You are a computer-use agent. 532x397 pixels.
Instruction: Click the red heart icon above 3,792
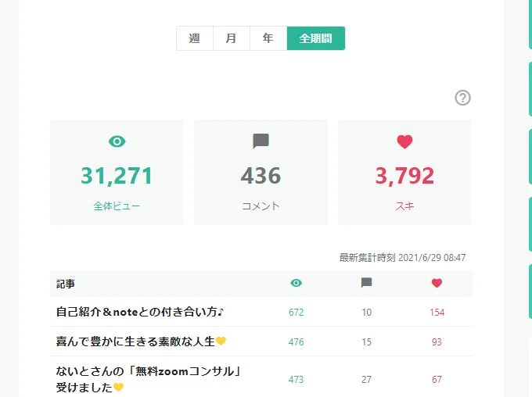[x=404, y=141]
